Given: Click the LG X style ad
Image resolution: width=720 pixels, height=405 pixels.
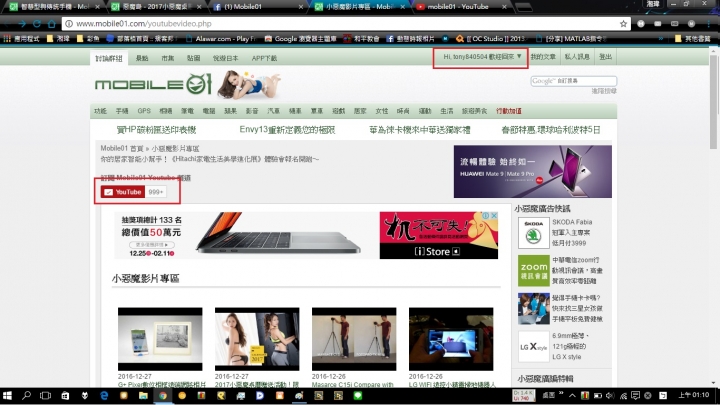Looking at the screenshot, I should 533,347.
